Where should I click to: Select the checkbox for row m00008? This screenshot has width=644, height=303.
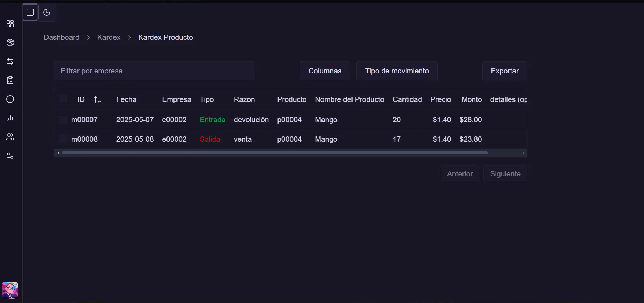click(x=63, y=139)
